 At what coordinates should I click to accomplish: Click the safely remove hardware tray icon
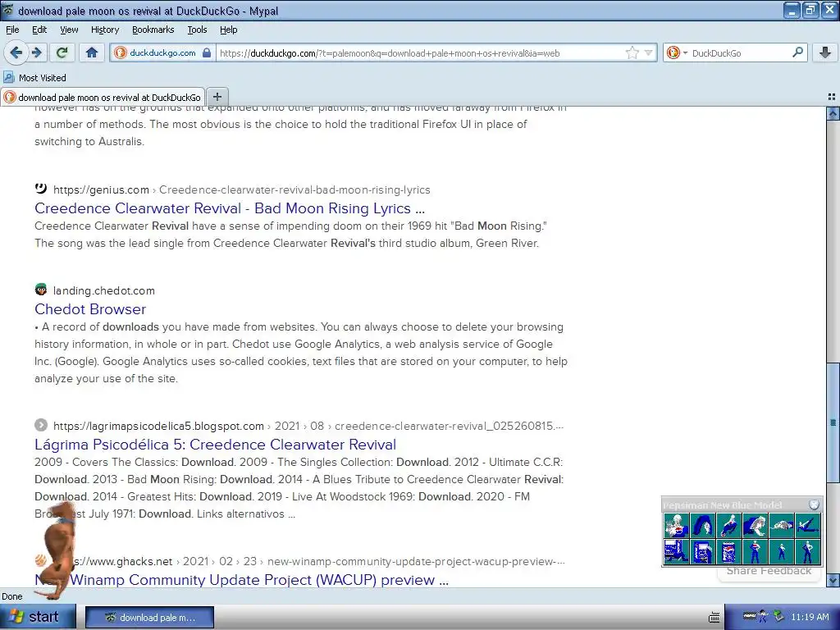click(x=778, y=617)
